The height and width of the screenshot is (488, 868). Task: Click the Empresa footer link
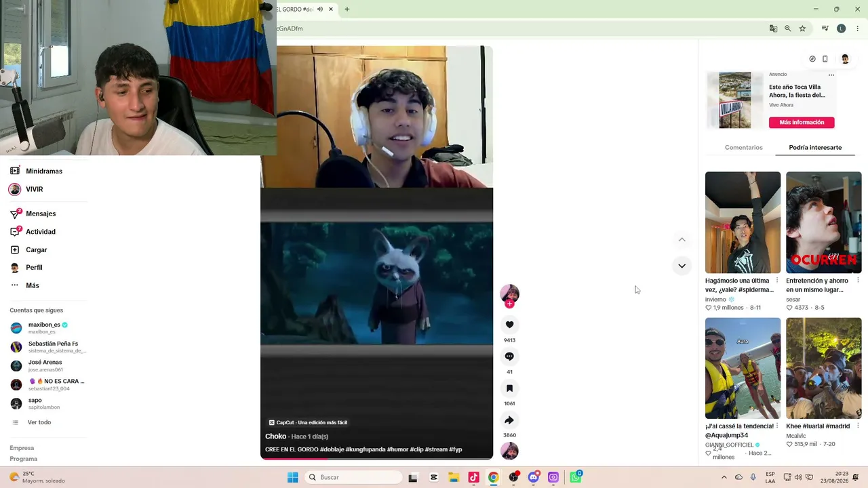[22, 448]
